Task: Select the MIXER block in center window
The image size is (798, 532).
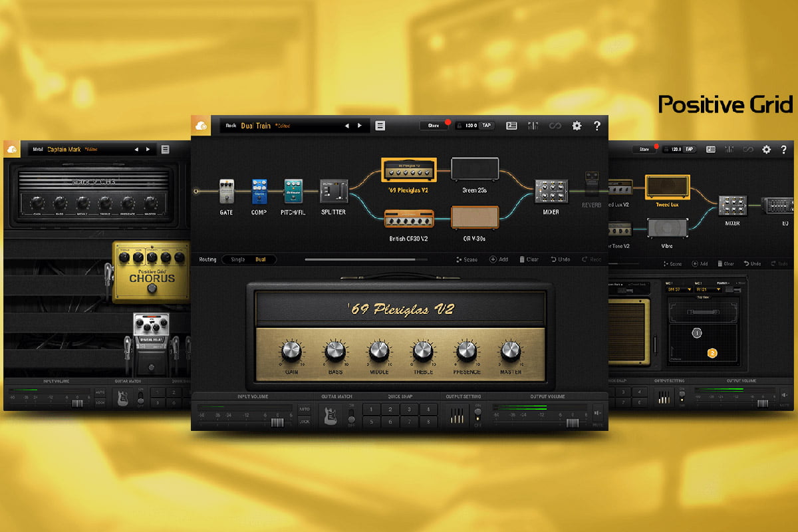Action: pos(551,192)
